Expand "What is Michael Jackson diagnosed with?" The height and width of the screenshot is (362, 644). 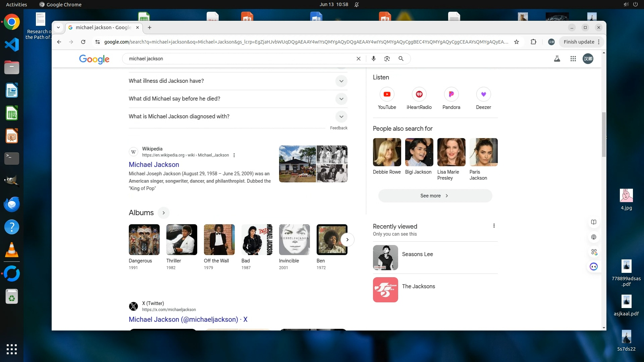pyautogui.click(x=341, y=117)
